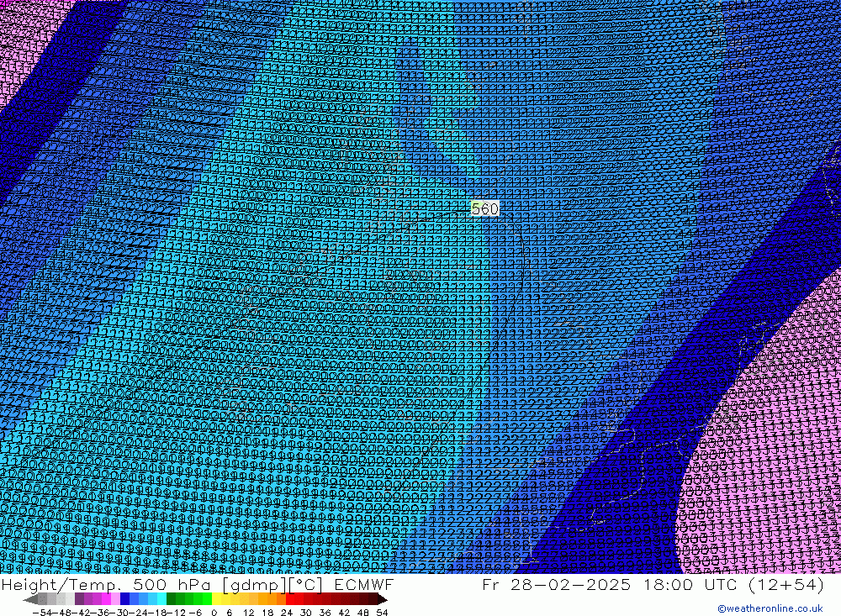
Task: Click the 36 legend scale value
Action: click(325, 613)
